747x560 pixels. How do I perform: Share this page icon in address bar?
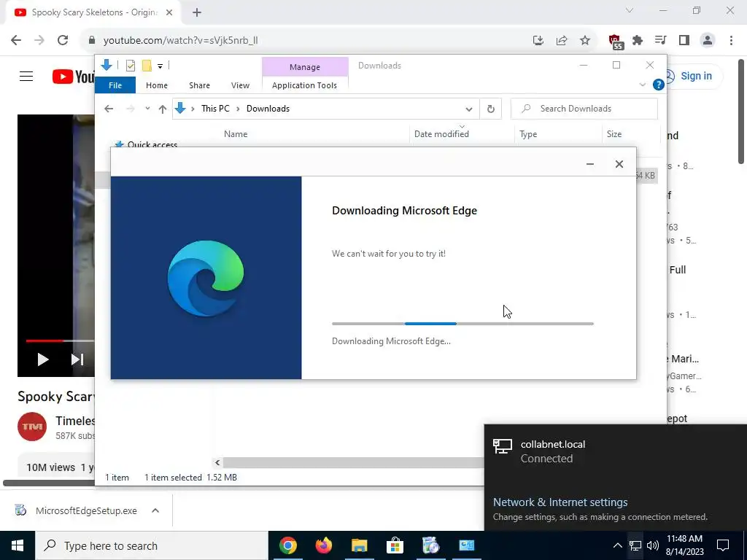click(562, 41)
